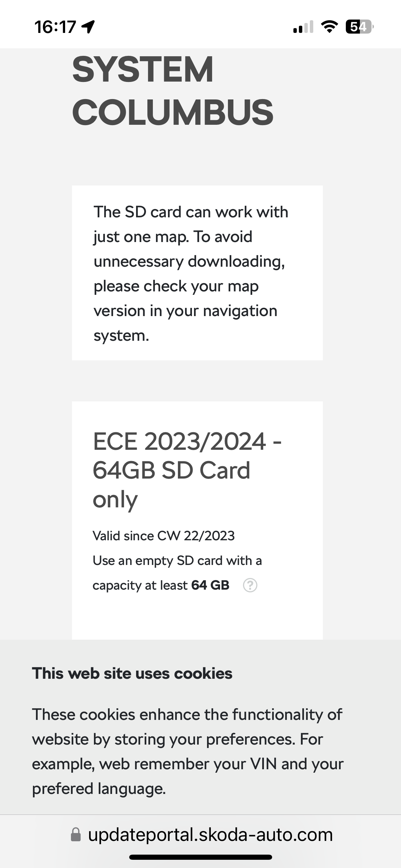Tap 'prefered language' text in cookie banner
The width and height of the screenshot is (401, 868).
coord(99,788)
